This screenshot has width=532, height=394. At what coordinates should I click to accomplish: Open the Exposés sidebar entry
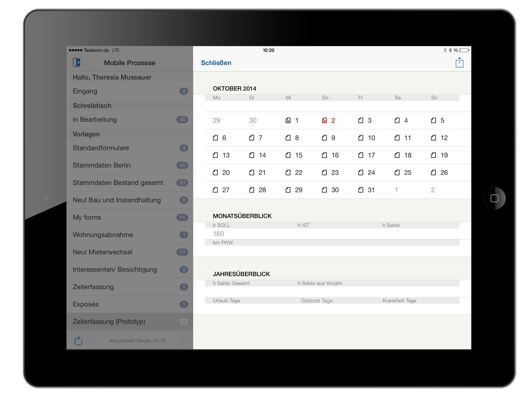point(129,304)
